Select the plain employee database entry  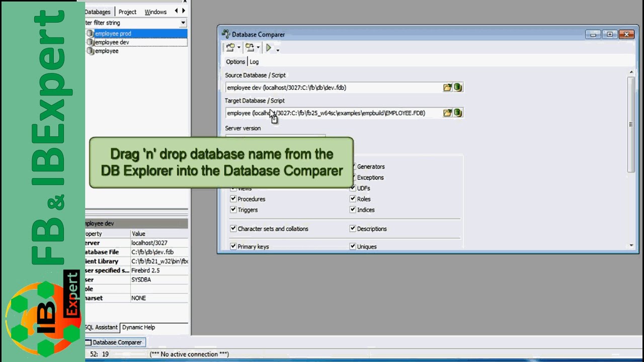(107, 51)
